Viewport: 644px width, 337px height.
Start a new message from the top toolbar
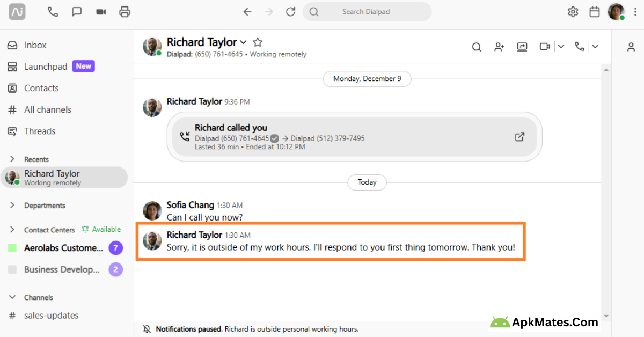[x=76, y=11]
